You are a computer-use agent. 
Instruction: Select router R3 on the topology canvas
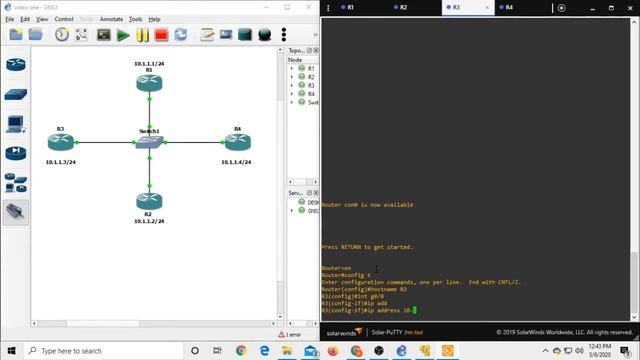(61, 142)
